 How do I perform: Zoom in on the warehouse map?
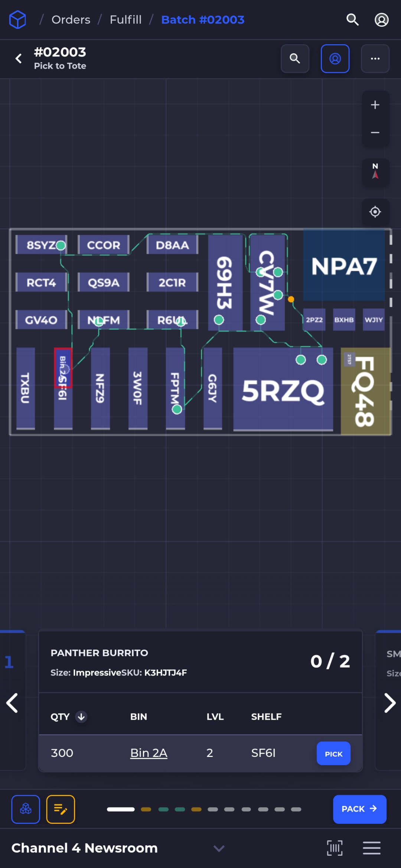[x=375, y=105]
